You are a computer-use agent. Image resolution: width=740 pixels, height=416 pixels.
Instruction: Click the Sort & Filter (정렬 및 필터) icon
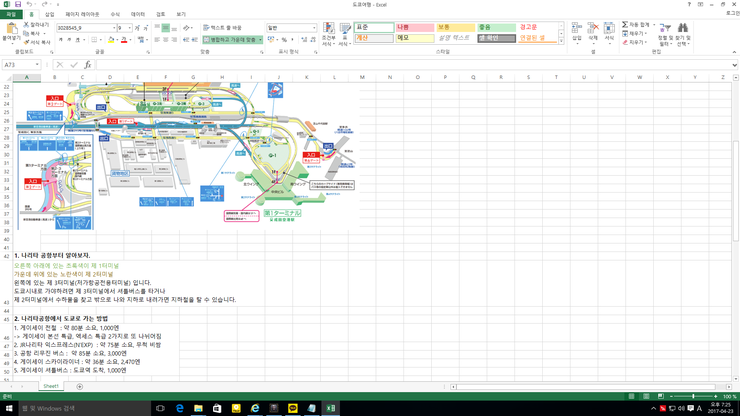pos(664,28)
